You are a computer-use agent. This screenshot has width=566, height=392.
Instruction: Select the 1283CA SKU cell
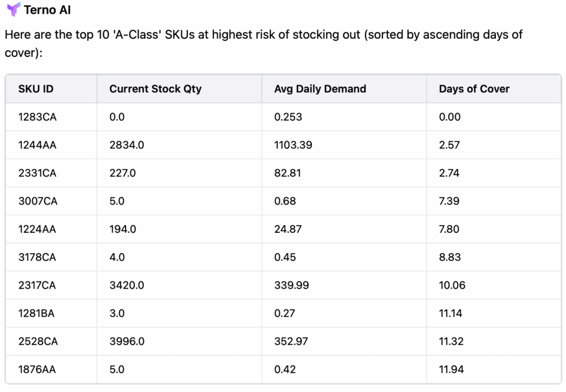(x=37, y=117)
